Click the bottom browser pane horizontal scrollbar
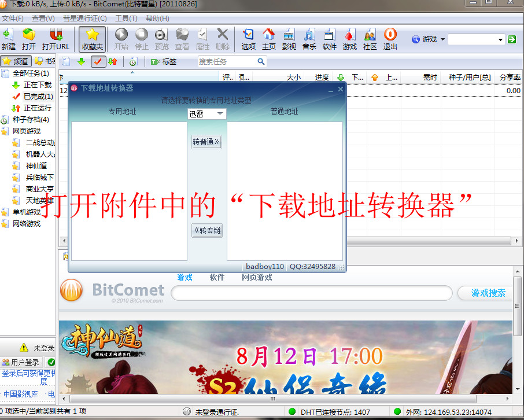 click(x=272, y=399)
